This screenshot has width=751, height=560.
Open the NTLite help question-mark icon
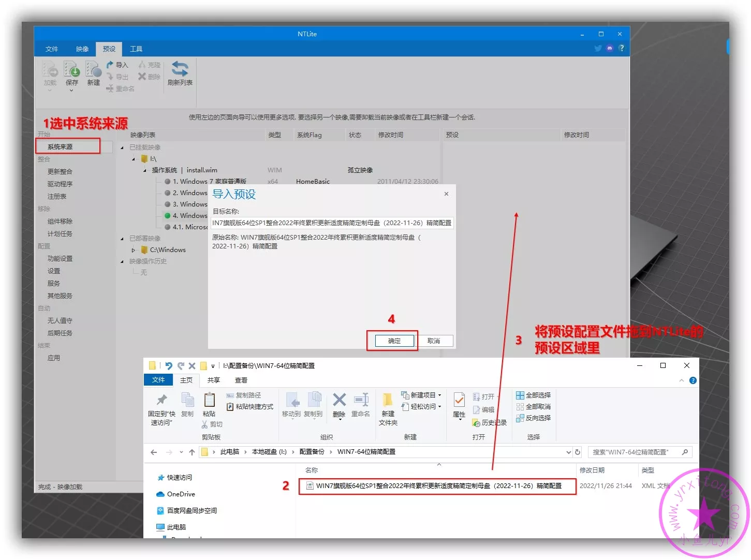(x=621, y=48)
